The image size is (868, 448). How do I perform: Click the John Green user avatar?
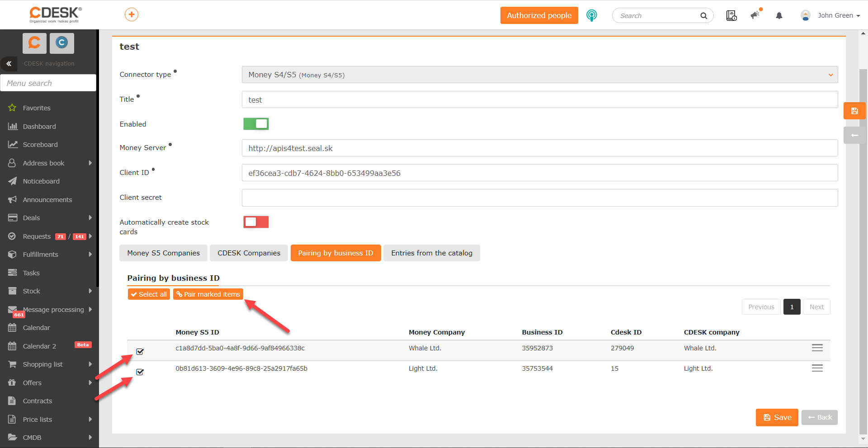point(806,15)
